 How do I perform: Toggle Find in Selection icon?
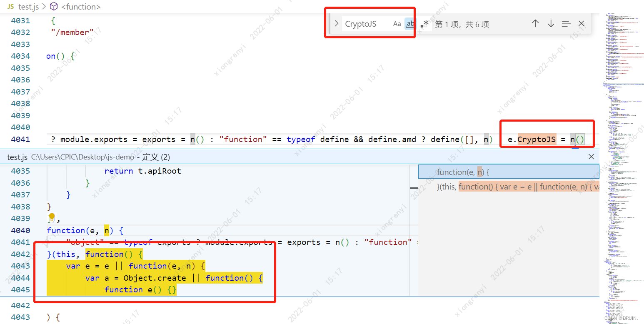pos(566,24)
